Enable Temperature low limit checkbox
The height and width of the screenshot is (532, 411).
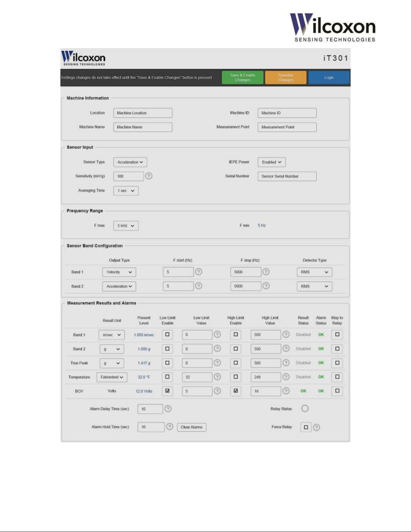click(x=167, y=377)
